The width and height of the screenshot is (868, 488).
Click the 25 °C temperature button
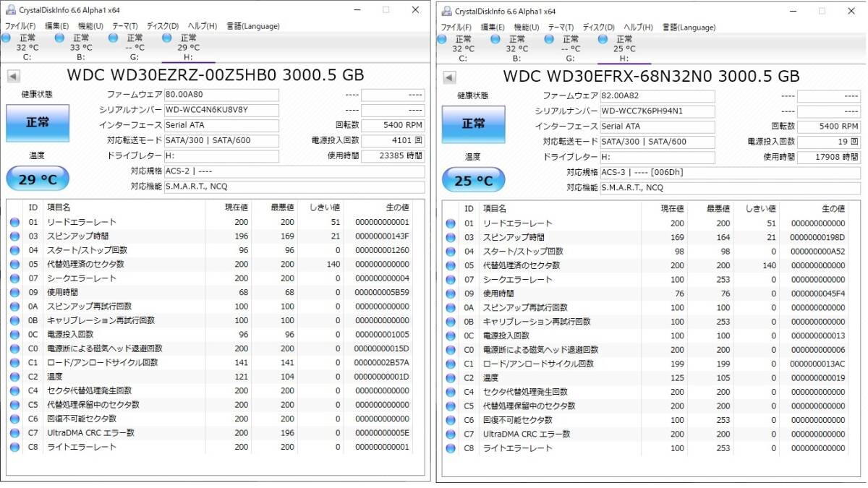click(x=473, y=181)
